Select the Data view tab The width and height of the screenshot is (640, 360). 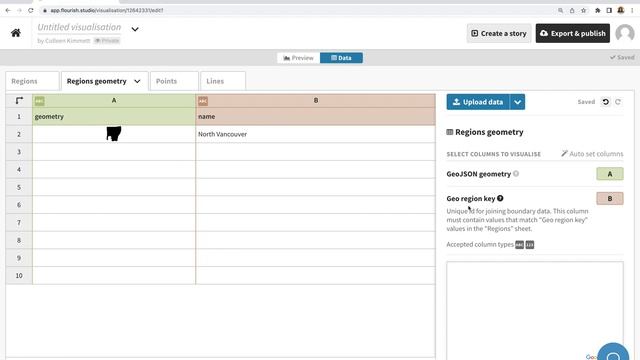pyautogui.click(x=341, y=58)
